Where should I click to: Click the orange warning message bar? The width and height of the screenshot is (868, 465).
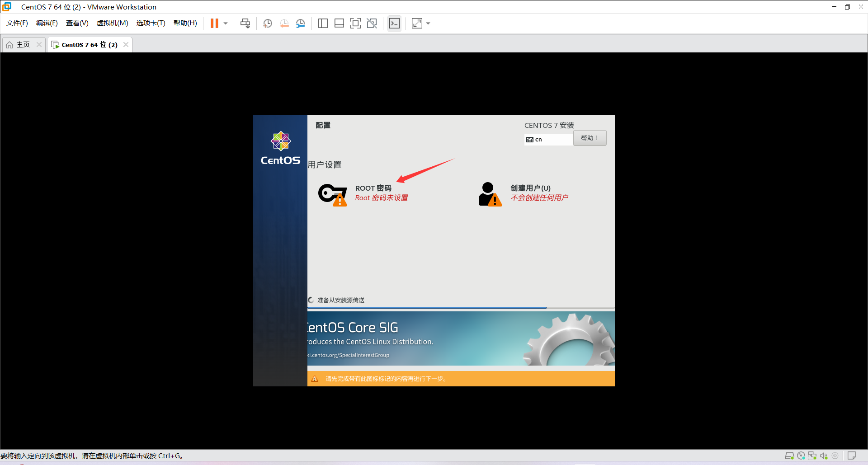click(461, 379)
